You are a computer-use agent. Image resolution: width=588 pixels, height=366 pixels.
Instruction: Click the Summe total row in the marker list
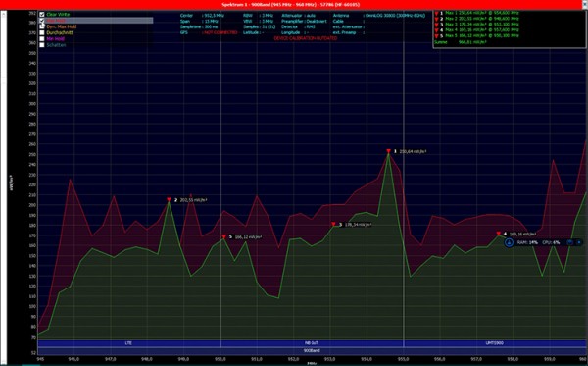coord(461,42)
